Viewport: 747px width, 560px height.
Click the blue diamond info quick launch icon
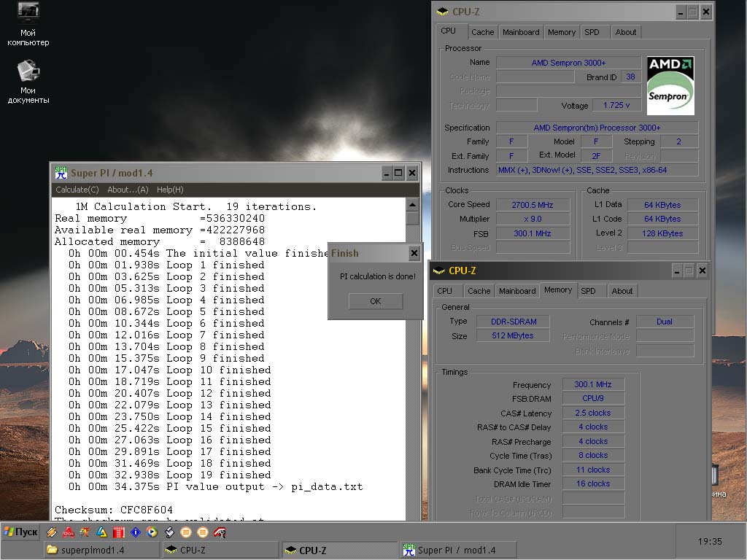click(135, 532)
